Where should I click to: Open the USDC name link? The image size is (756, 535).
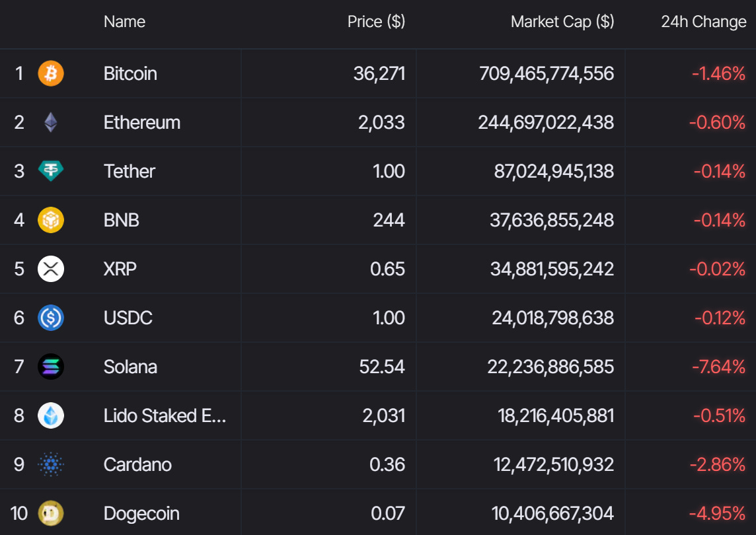point(128,318)
